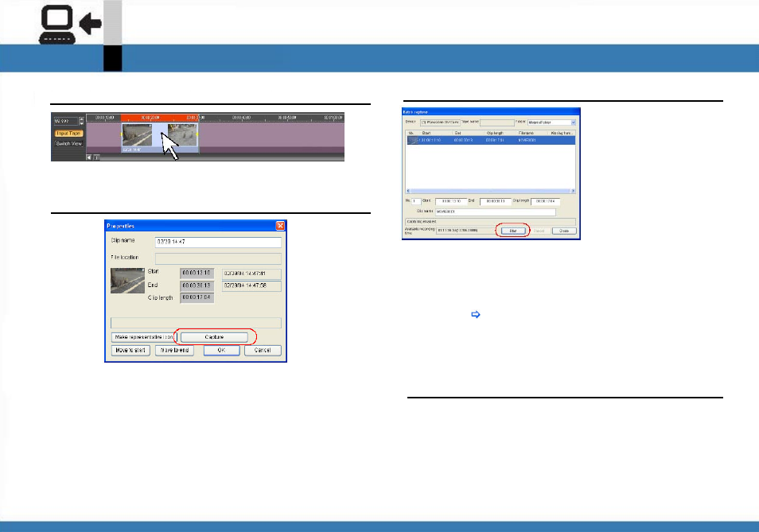Click the File location field in Properties

[218, 258]
